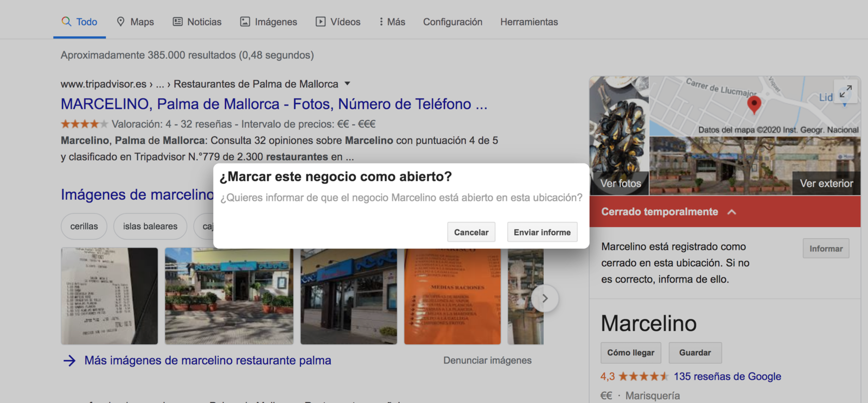Open Imágenes de marcelino heading link
Viewport: 868px width, 403px height.
point(137,194)
